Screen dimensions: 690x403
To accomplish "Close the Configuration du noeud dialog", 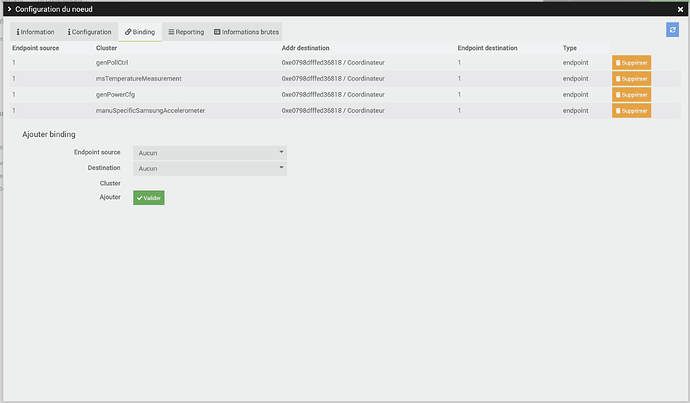I will 680,9.
